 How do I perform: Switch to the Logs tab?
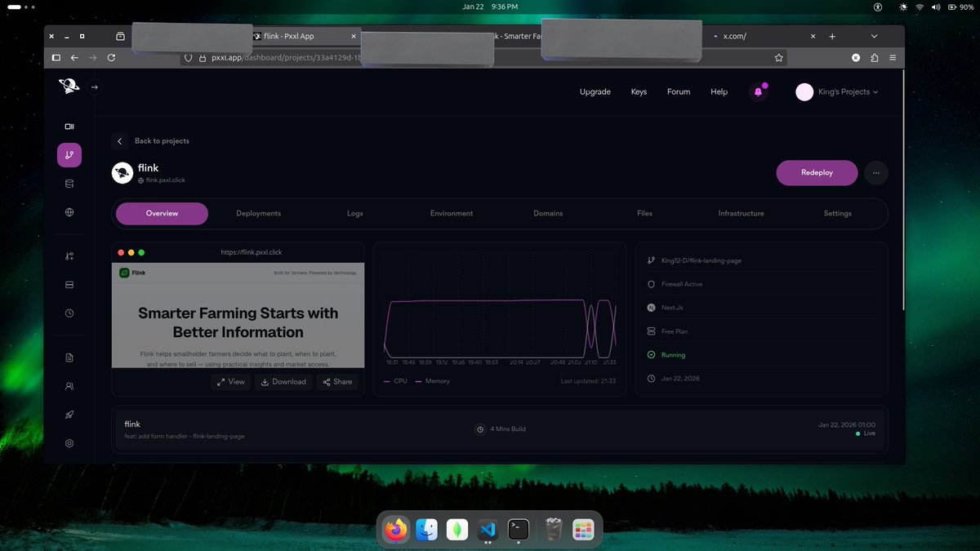point(354,214)
